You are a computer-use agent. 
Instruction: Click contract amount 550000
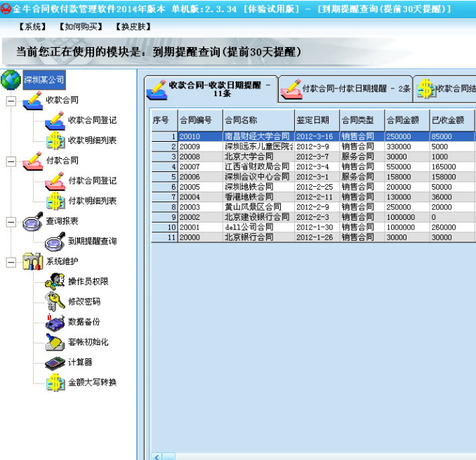click(x=407, y=166)
